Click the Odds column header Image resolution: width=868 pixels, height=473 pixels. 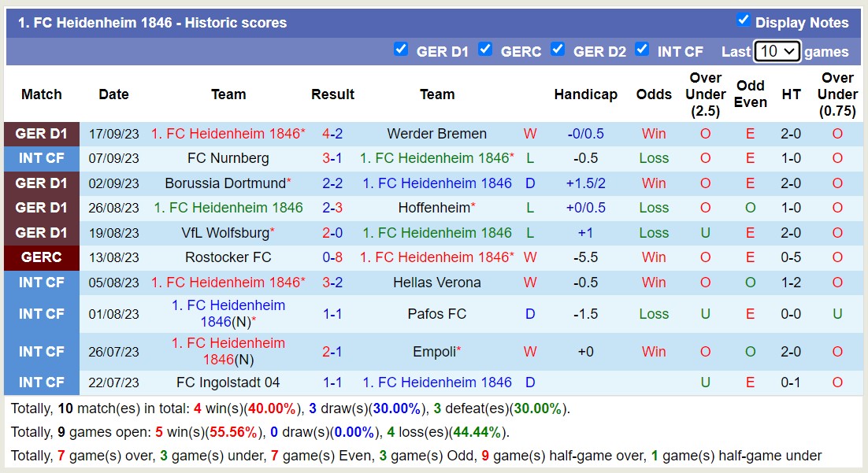click(x=654, y=94)
